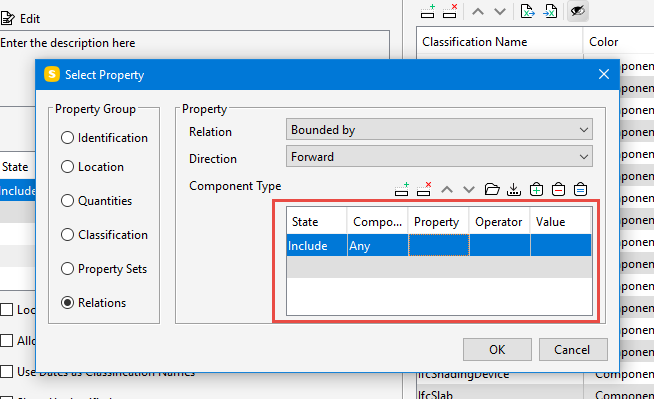Select the Relations radio button
The width and height of the screenshot is (654, 399).
tap(67, 303)
